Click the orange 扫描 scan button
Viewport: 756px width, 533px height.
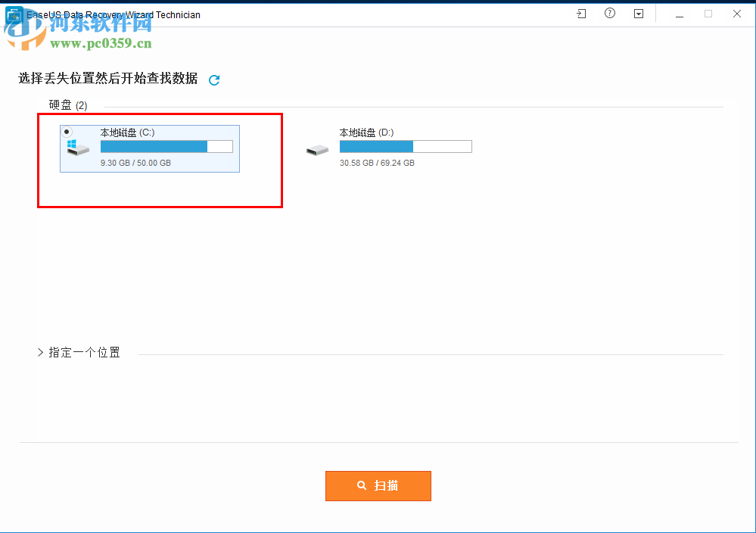coord(378,485)
